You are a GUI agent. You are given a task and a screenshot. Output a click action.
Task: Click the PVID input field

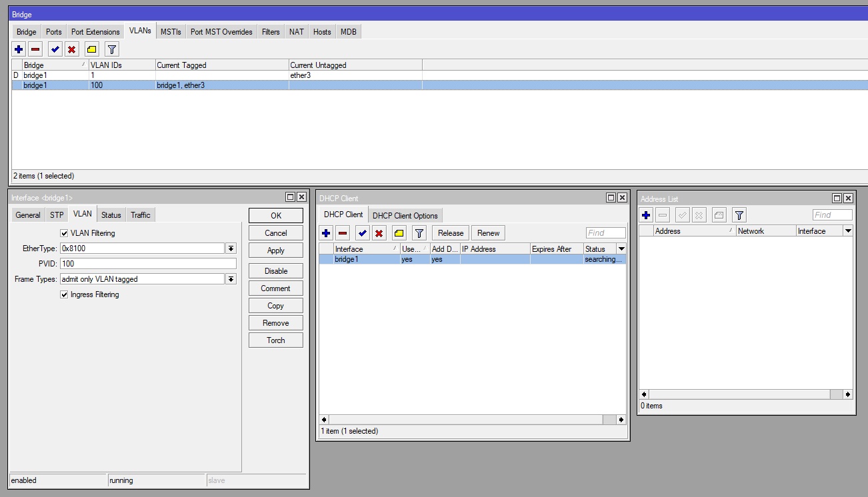148,264
